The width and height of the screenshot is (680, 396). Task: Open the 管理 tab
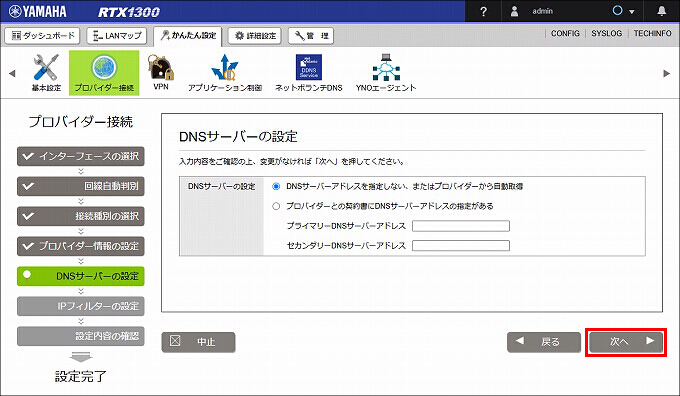311,36
